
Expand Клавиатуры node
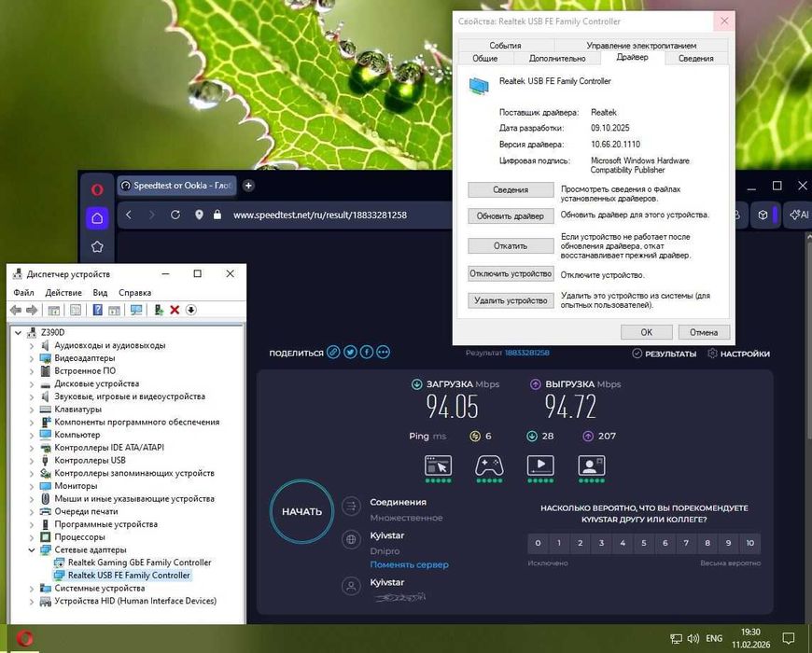[32, 410]
